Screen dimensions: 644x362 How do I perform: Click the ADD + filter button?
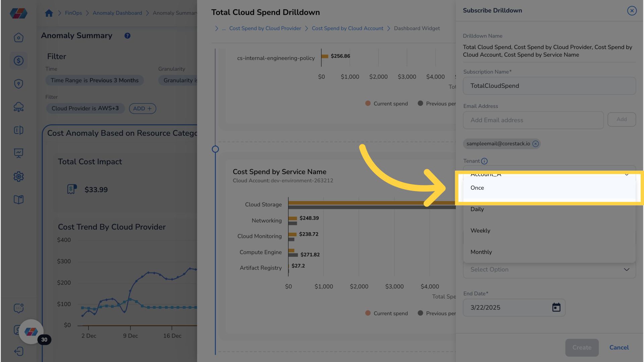[x=143, y=108]
